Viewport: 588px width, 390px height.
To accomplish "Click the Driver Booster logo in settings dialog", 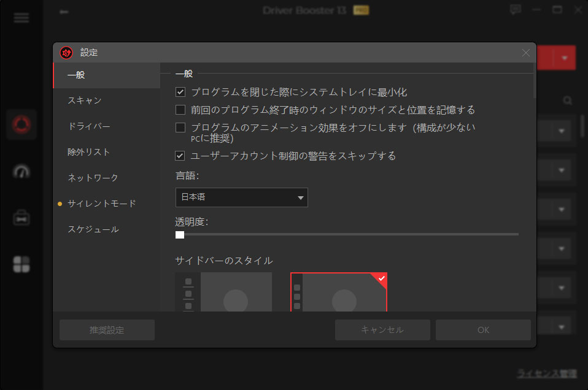I will coord(66,53).
